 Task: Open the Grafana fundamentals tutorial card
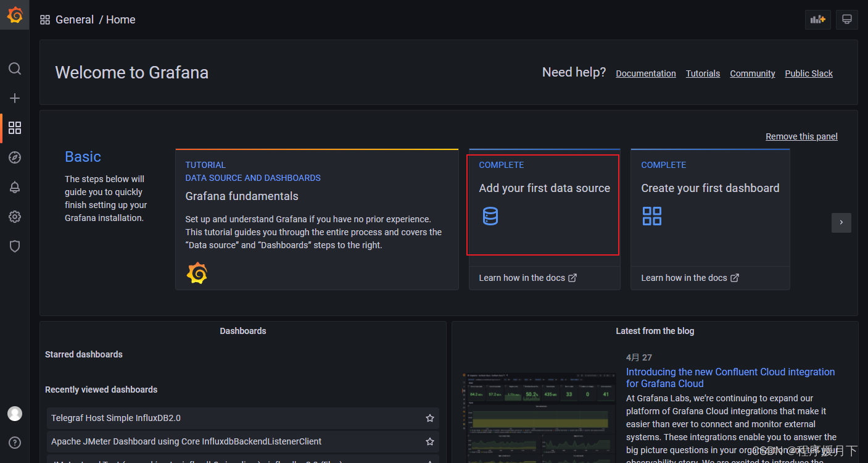(317, 219)
